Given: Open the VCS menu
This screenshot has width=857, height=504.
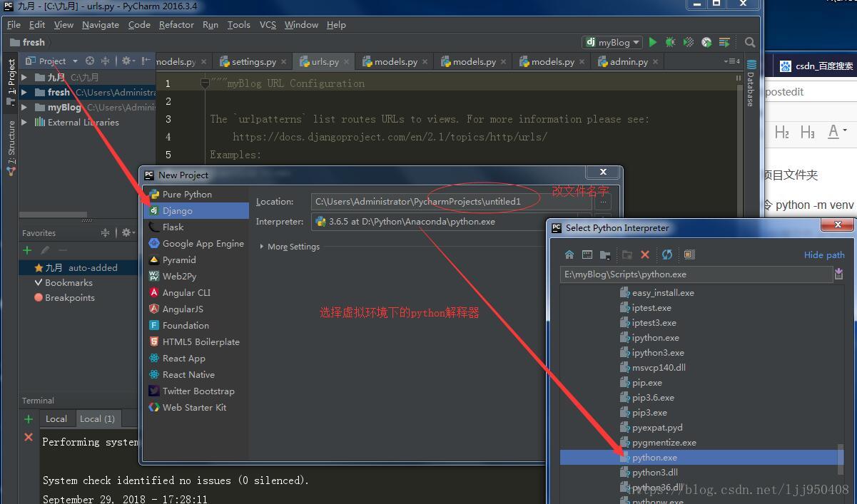Looking at the screenshot, I should click(268, 24).
